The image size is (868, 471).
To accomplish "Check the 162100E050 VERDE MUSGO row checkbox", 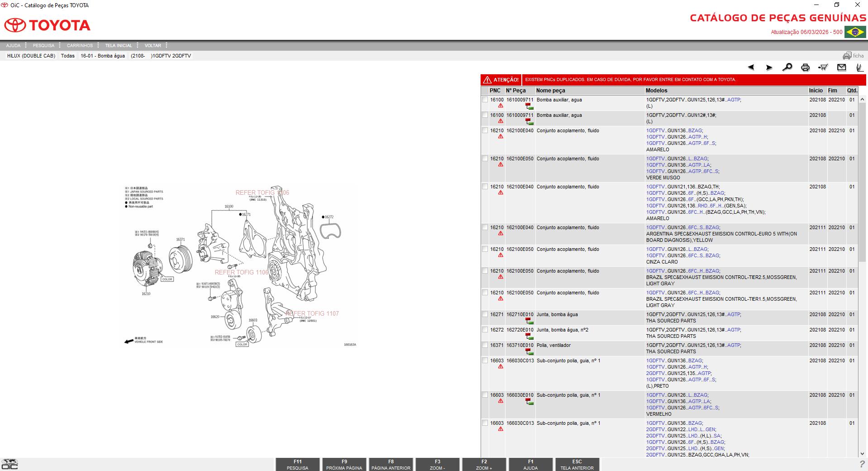I will coord(485,159).
